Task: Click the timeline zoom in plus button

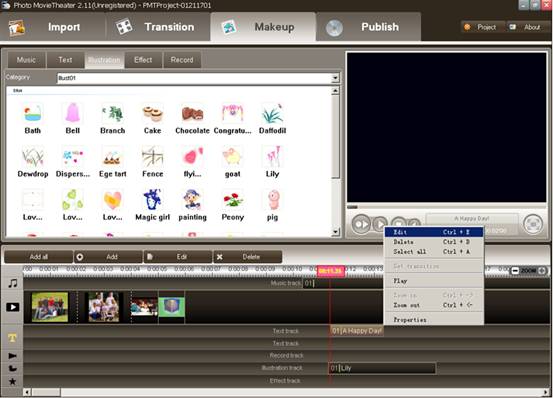Action: [x=542, y=271]
